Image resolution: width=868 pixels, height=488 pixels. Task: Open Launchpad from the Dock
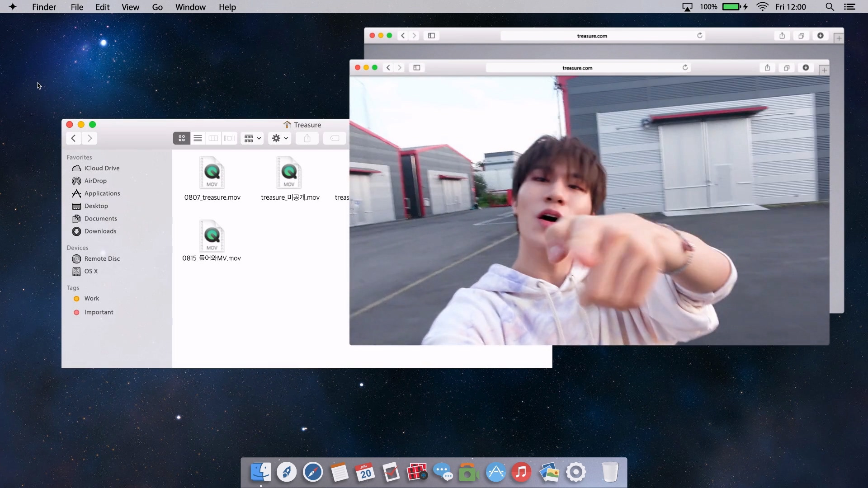(x=287, y=472)
